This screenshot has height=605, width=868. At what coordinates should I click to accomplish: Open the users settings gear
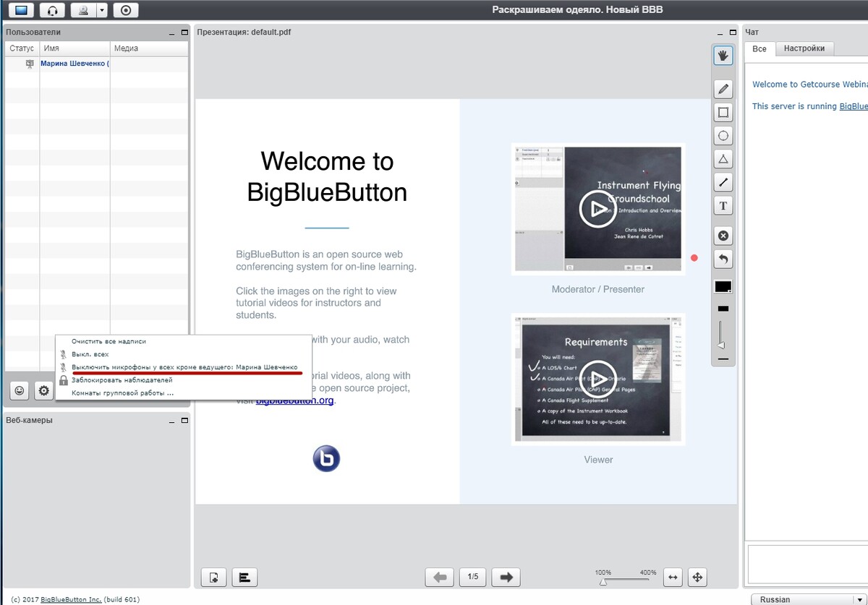point(44,390)
